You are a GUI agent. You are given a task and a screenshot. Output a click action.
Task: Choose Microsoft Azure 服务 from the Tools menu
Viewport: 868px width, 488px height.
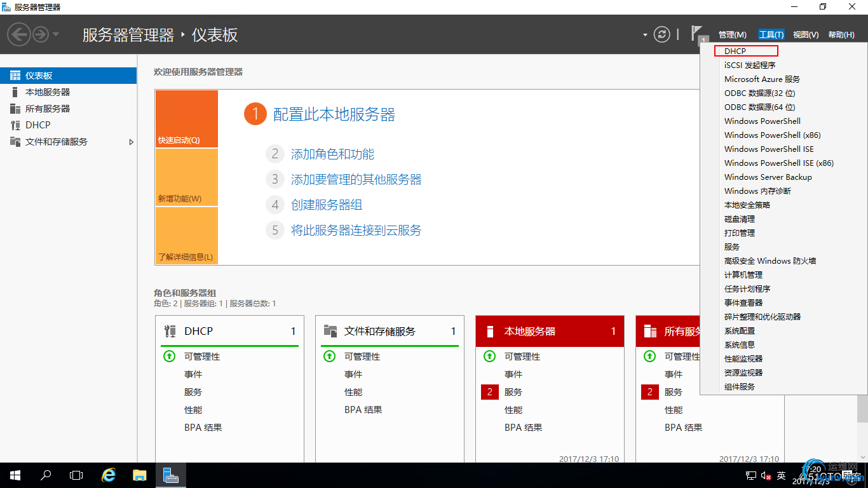coord(762,79)
